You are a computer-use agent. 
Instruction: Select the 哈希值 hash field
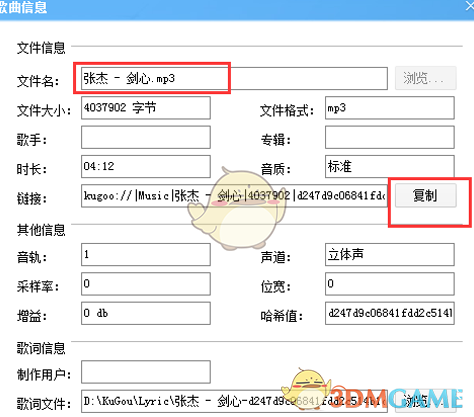tap(390, 313)
